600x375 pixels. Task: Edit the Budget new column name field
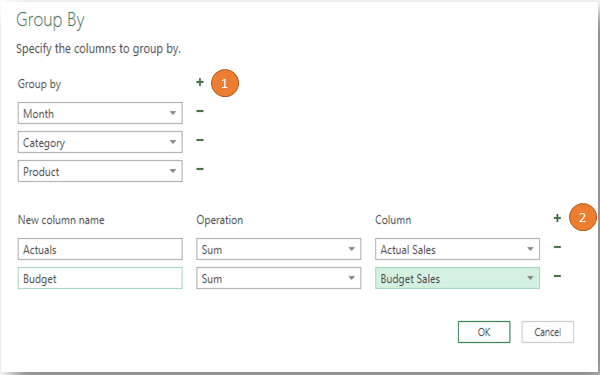(100, 278)
